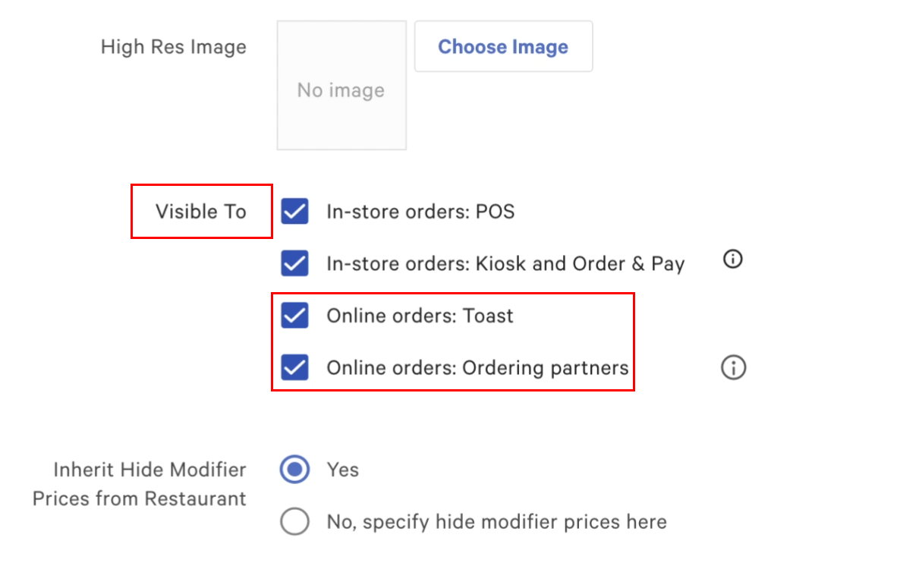
Task: Upload a High Res Image via Choose Image
Action: coord(503,46)
